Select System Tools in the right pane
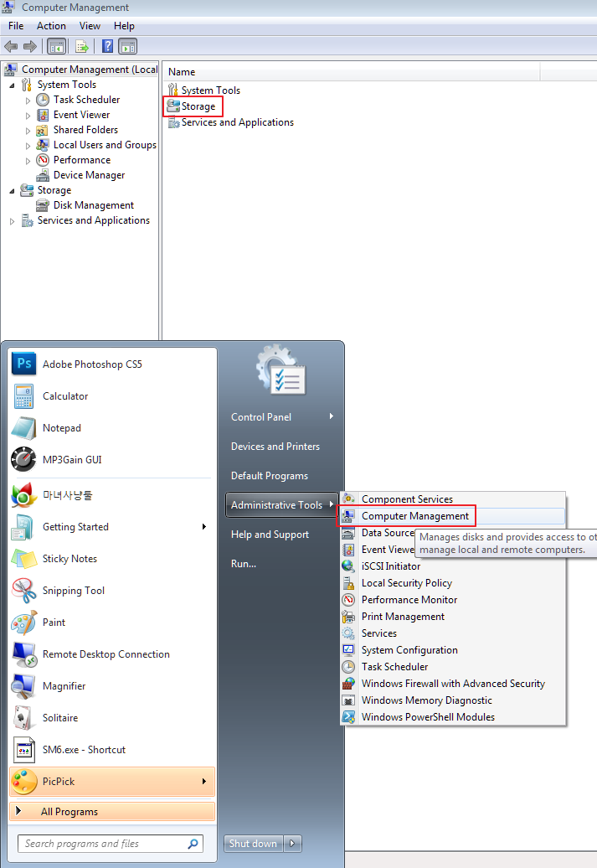 [x=210, y=90]
